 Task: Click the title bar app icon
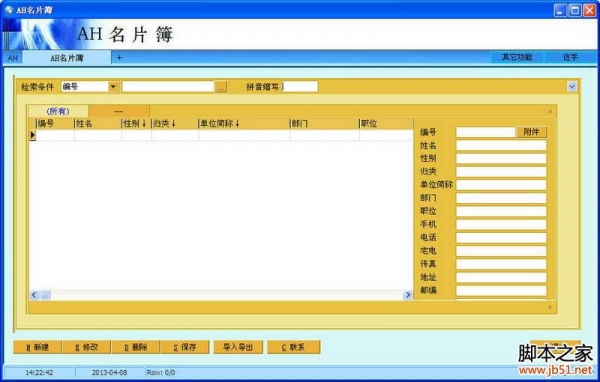tap(9, 10)
